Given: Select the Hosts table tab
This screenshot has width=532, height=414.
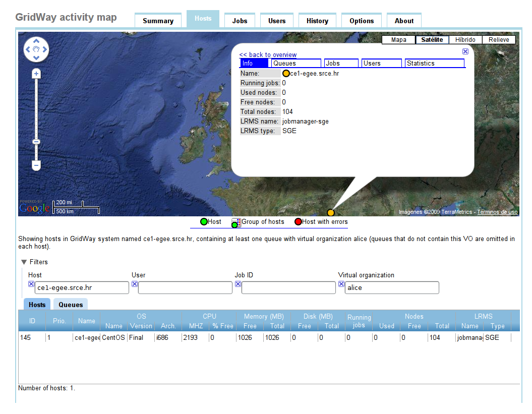Looking at the screenshot, I should tap(37, 305).
